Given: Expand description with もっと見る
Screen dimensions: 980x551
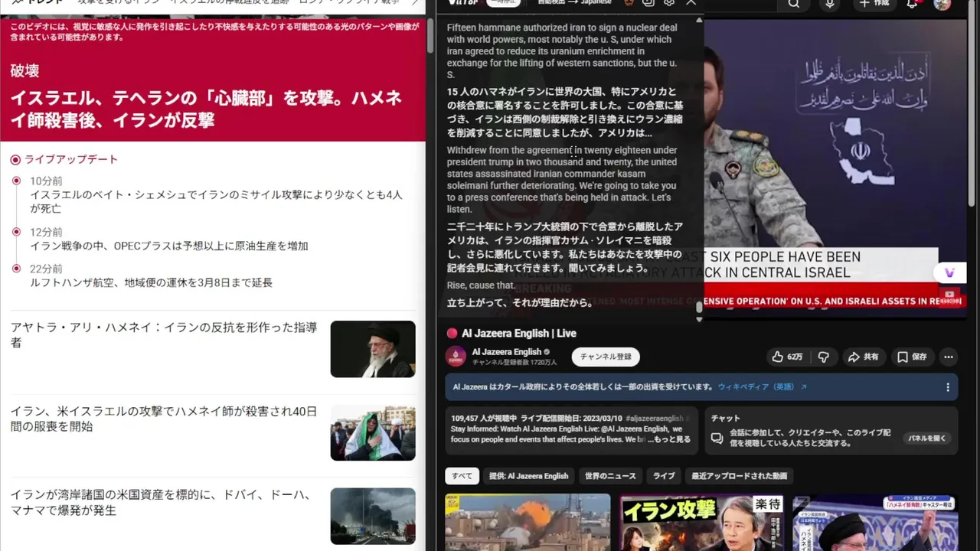Looking at the screenshot, I should click(x=671, y=439).
